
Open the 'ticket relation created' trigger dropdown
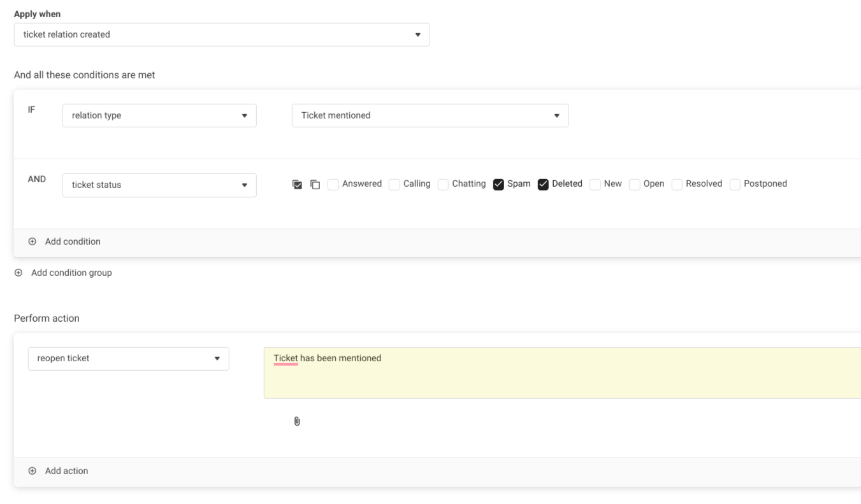coord(222,34)
